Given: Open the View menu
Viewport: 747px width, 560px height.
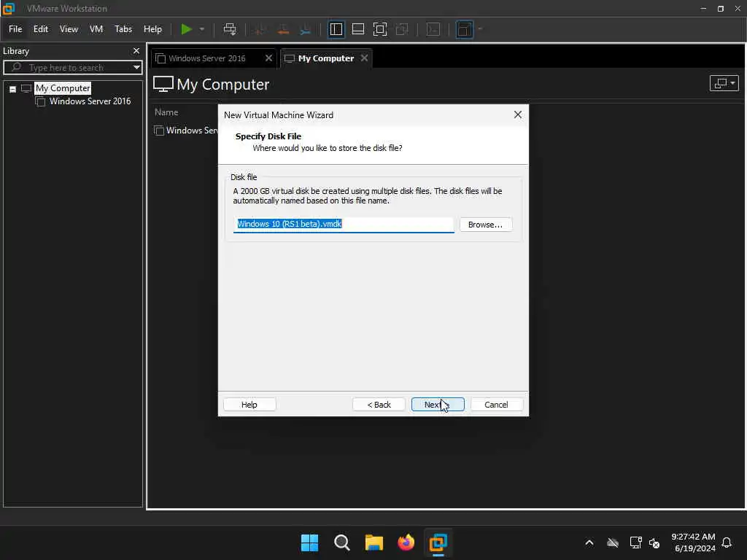Looking at the screenshot, I should [x=69, y=29].
